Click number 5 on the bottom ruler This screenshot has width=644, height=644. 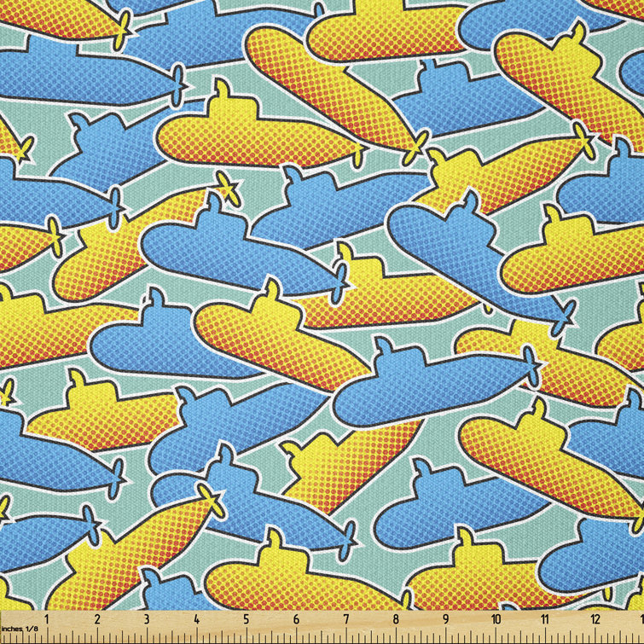[x=247, y=620]
